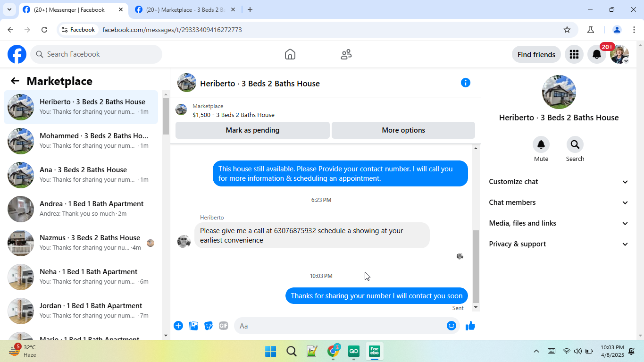The height and width of the screenshot is (362, 644).
Task: Open the emoji picker in message box
Action: pyautogui.click(x=452, y=326)
